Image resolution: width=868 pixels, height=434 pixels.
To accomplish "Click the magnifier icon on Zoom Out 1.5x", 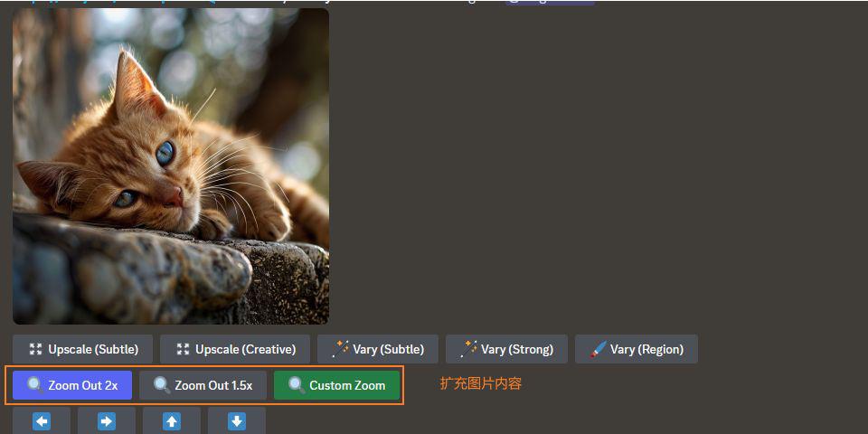I will pyautogui.click(x=162, y=385).
